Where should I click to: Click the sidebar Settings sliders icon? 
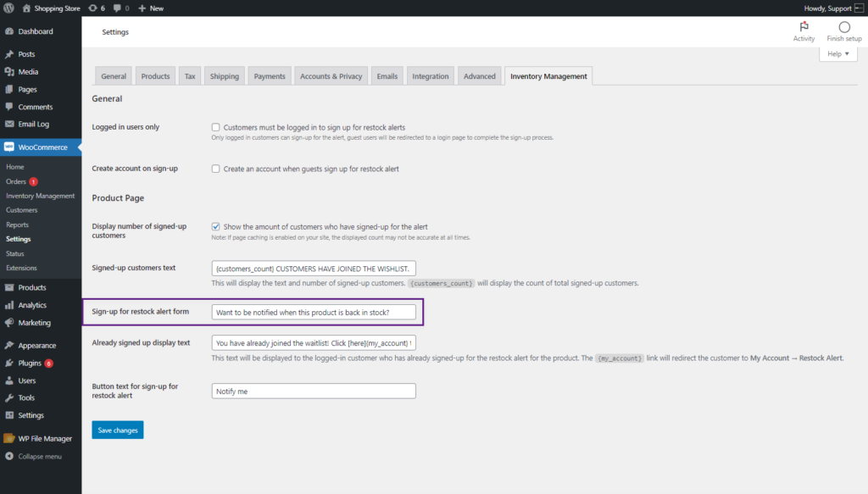tap(9, 415)
